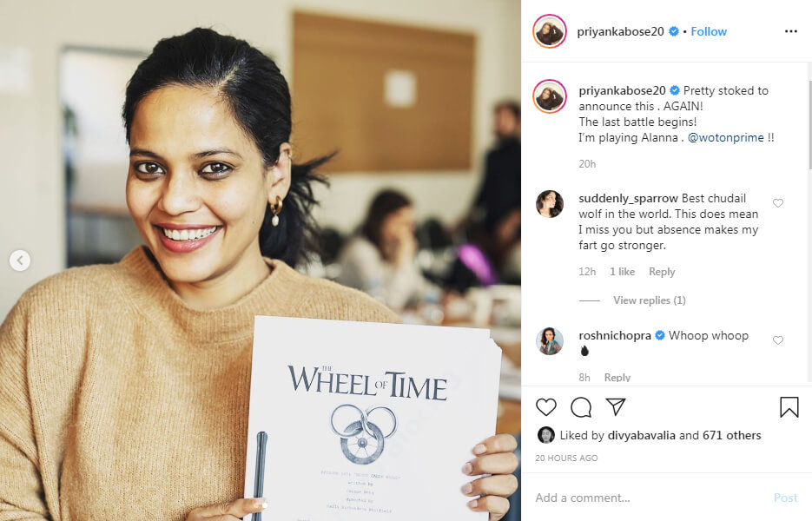This screenshot has height=521, width=812.
Task: Save post with the bookmark icon
Action: tap(789, 407)
